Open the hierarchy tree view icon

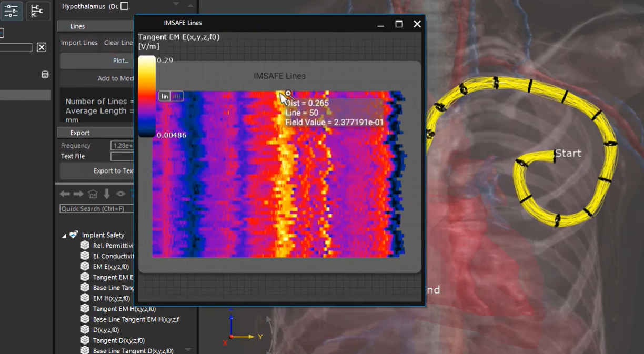click(x=38, y=11)
